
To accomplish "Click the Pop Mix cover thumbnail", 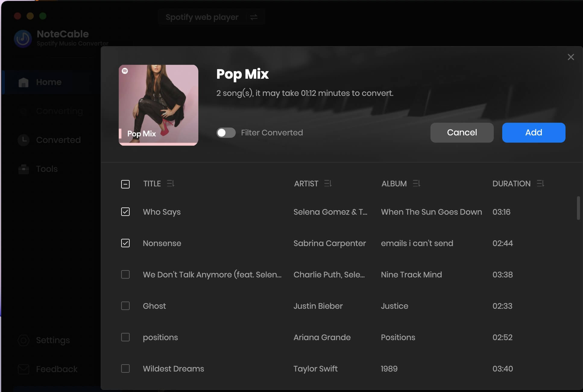I will click(x=158, y=105).
